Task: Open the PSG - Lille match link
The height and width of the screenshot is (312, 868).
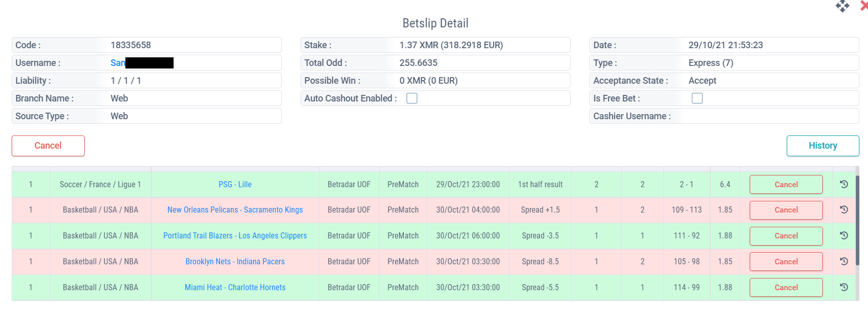Action: 235,185
